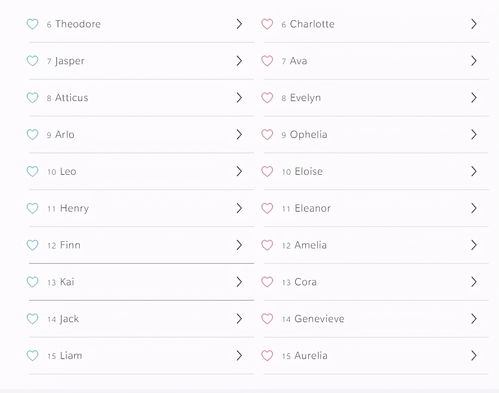Open Evelyn entry using right chevron
The height and width of the screenshot is (393, 499).
coord(474,98)
